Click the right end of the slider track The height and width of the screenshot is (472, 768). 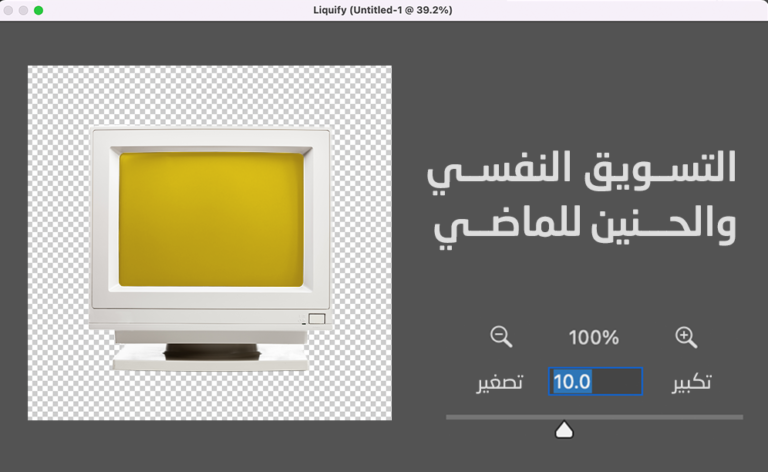tap(739, 417)
